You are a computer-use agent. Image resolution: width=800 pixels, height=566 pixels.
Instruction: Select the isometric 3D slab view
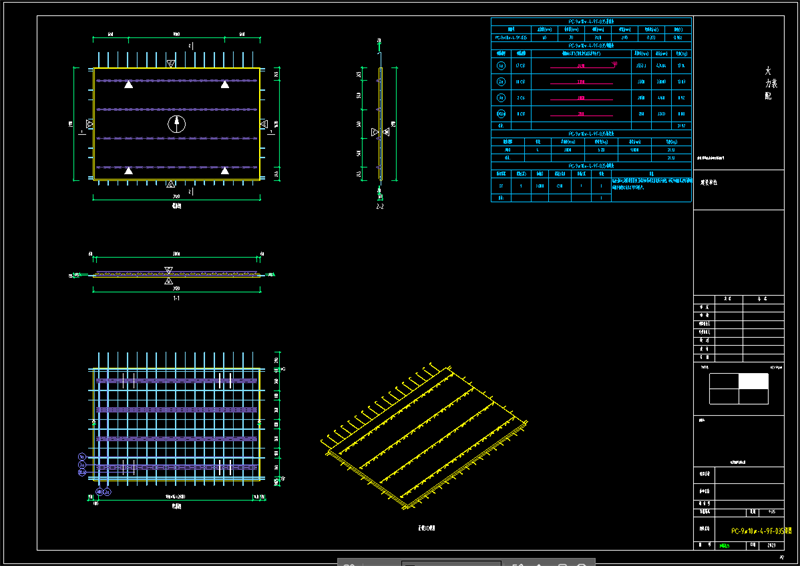424,436
